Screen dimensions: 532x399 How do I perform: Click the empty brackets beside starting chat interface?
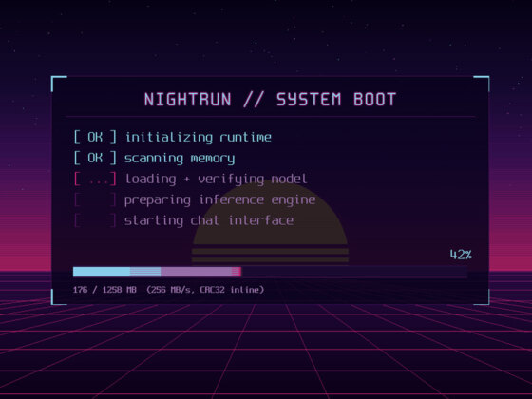pos(95,220)
